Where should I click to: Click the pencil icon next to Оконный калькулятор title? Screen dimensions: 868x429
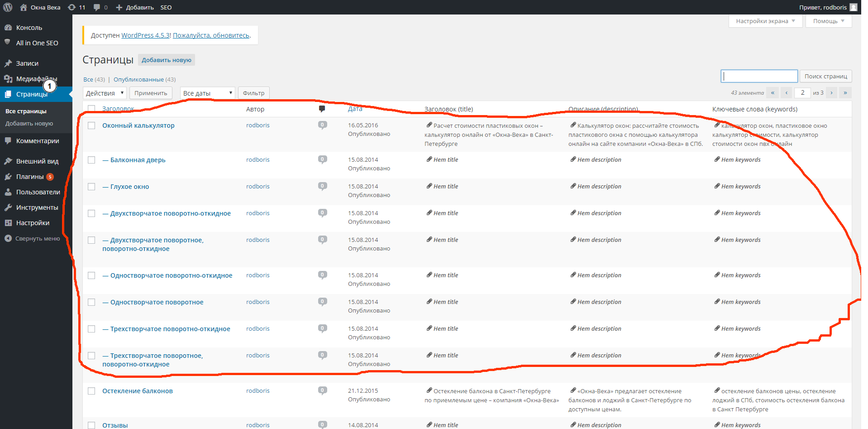429,125
